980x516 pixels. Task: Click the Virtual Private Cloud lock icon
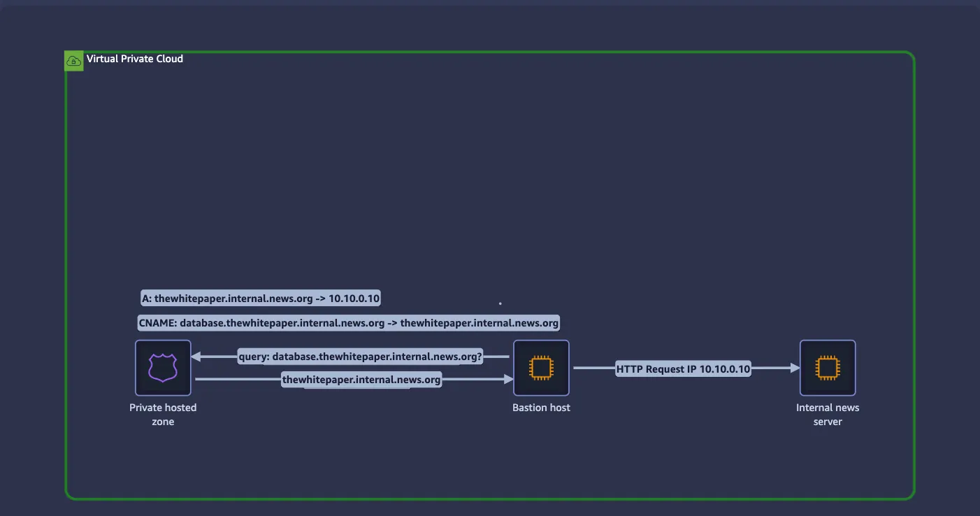73,61
